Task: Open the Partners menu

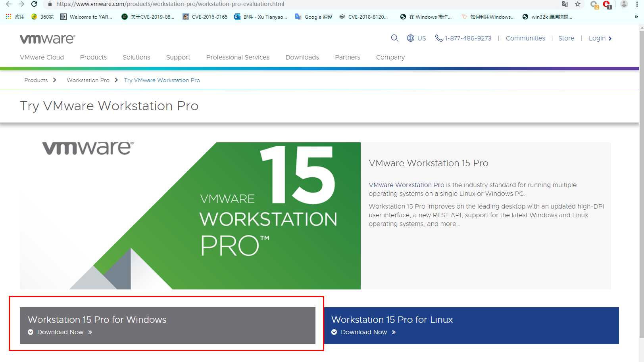Action: 348,57
